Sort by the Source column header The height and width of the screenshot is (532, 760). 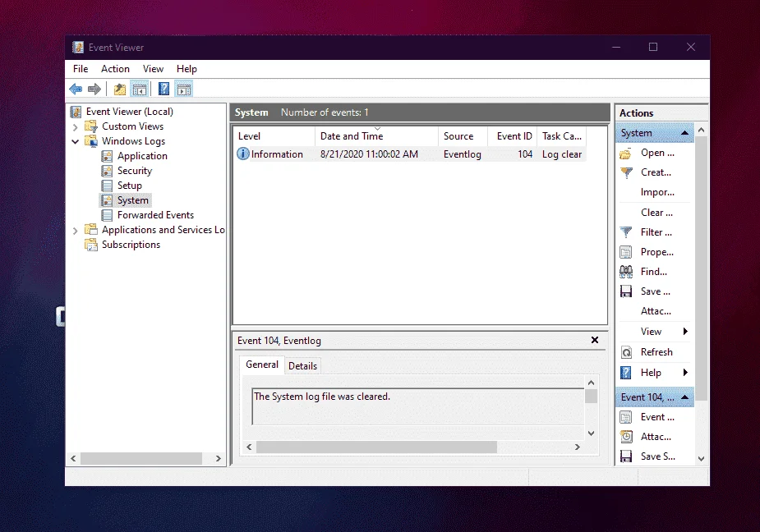pyautogui.click(x=463, y=136)
